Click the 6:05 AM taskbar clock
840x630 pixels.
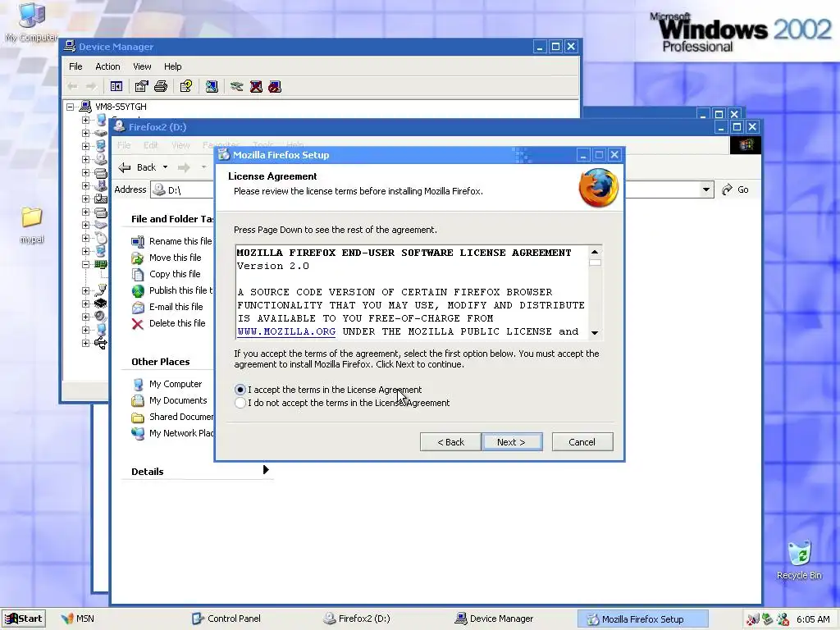coord(813,619)
